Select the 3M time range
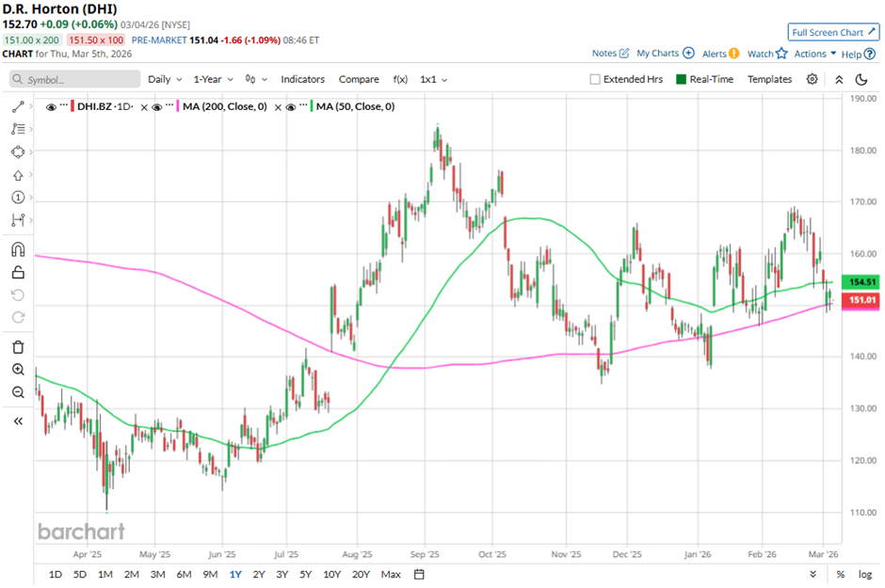885x588 pixels. click(x=157, y=574)
